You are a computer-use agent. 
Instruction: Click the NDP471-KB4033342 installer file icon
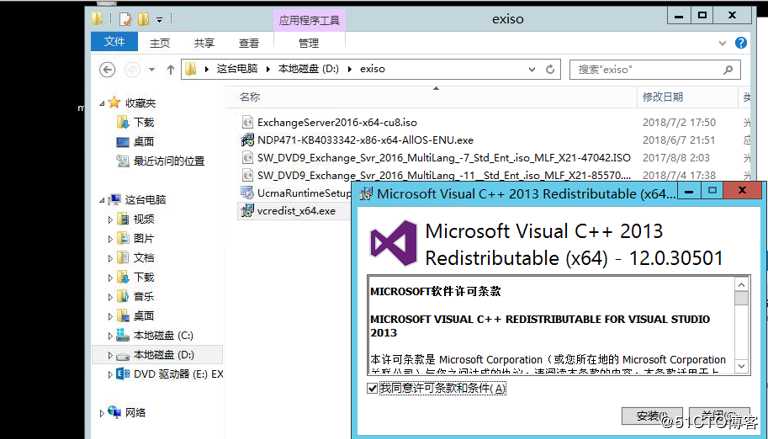pyautogui.click(x=247, y=140)
